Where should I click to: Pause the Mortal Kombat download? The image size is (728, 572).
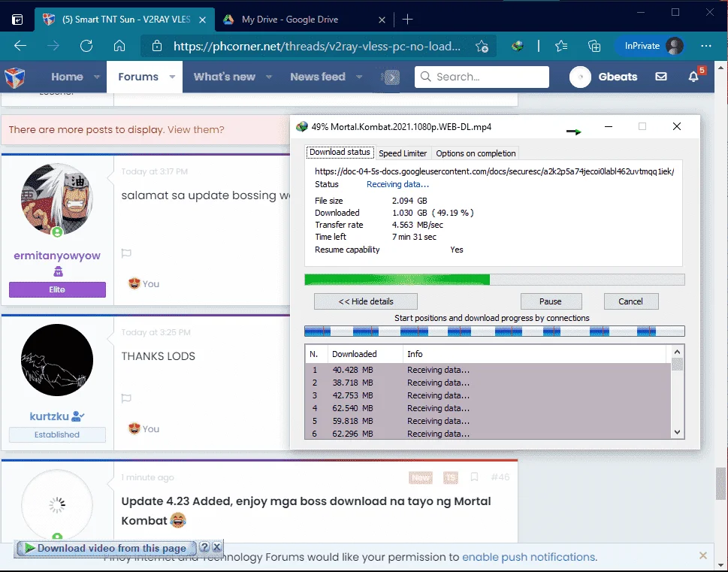(x=551, y=301)
